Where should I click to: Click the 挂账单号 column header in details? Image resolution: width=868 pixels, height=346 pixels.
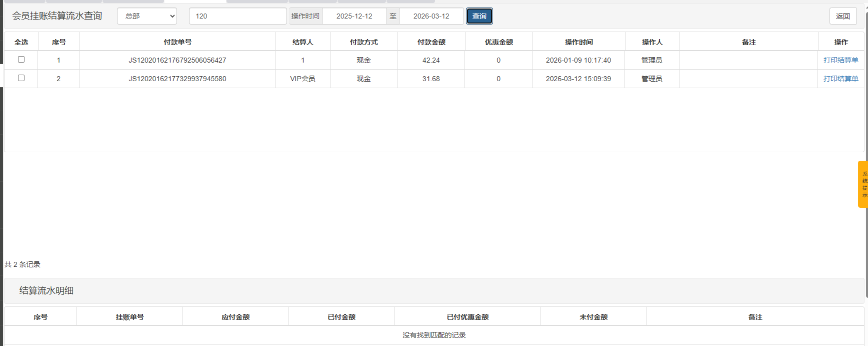129,317
